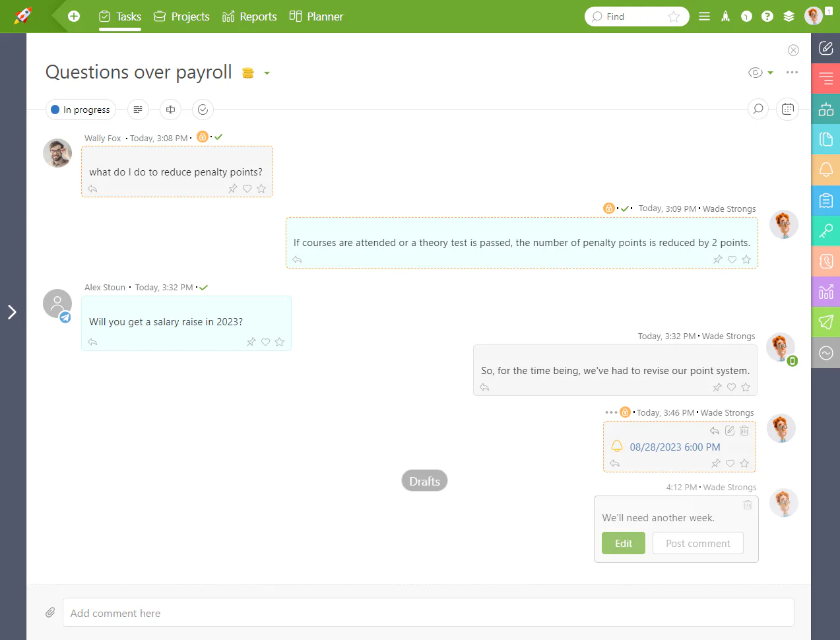Click the rocket logo in top bar
Screen dimensions: 840x640
click(23, 16)
